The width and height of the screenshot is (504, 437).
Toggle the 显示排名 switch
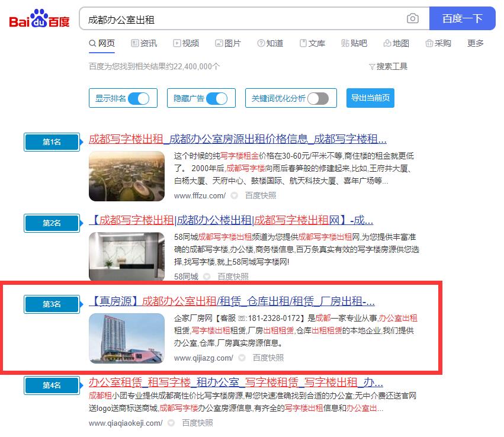point(139,98)
